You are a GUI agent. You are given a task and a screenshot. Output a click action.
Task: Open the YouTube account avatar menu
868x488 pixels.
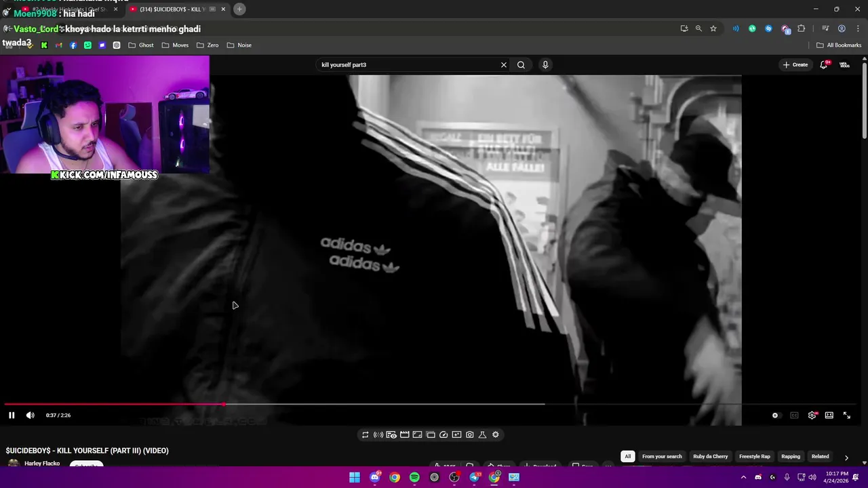pos(844,65)
